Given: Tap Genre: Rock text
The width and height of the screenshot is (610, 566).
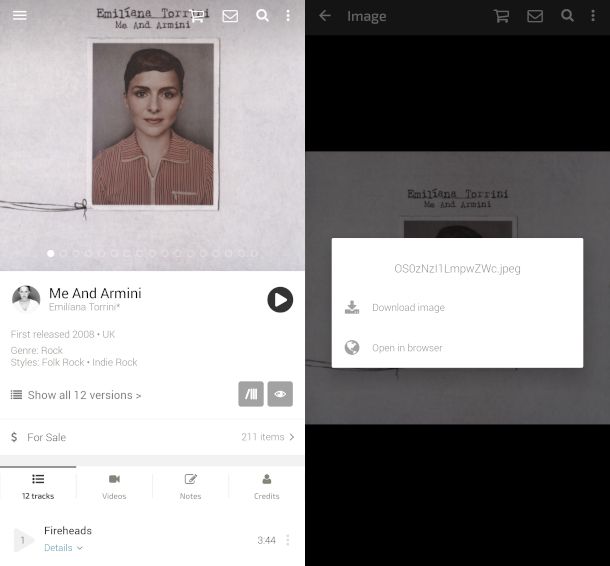Looking at the screenshot, I should 37,350.
